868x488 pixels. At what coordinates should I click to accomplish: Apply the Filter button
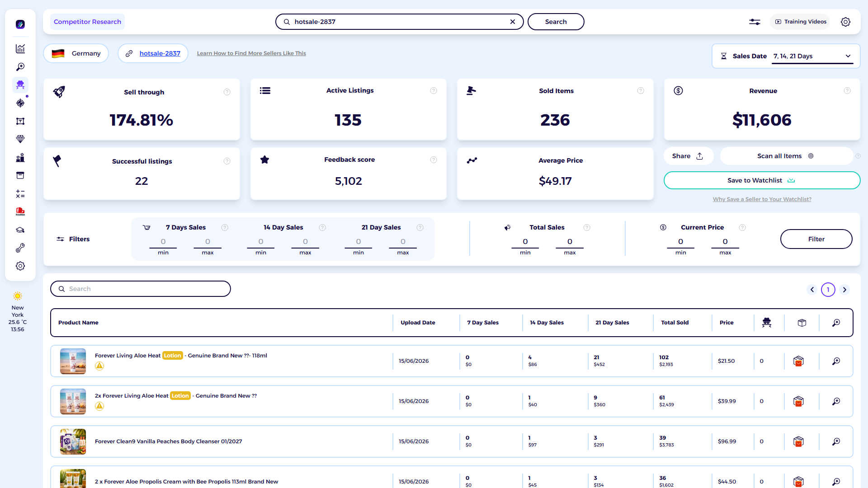[816, 239]
